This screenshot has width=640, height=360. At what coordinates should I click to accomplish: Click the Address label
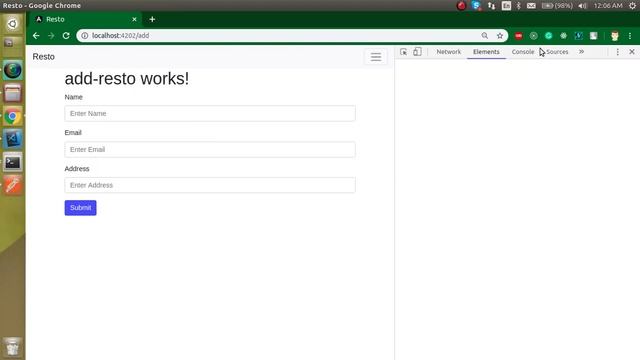click(x=77, y=169)
